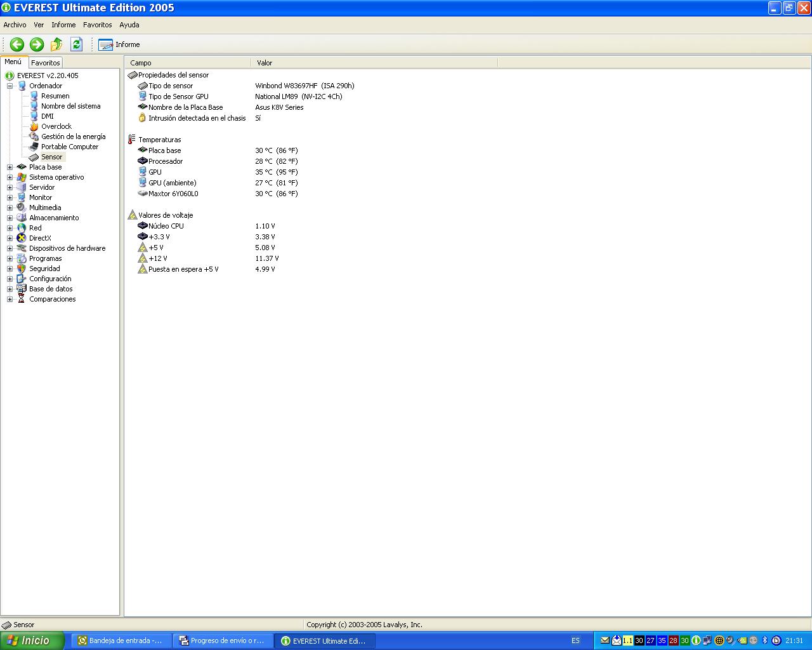Click the Valor column header

tap(374, 63)
